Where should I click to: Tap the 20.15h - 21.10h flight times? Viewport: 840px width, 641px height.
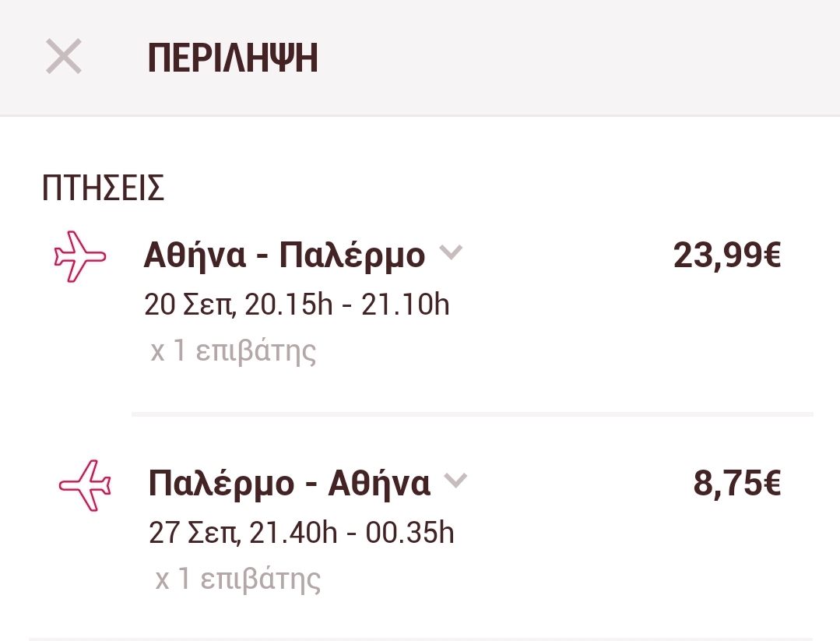coord(347,305)
